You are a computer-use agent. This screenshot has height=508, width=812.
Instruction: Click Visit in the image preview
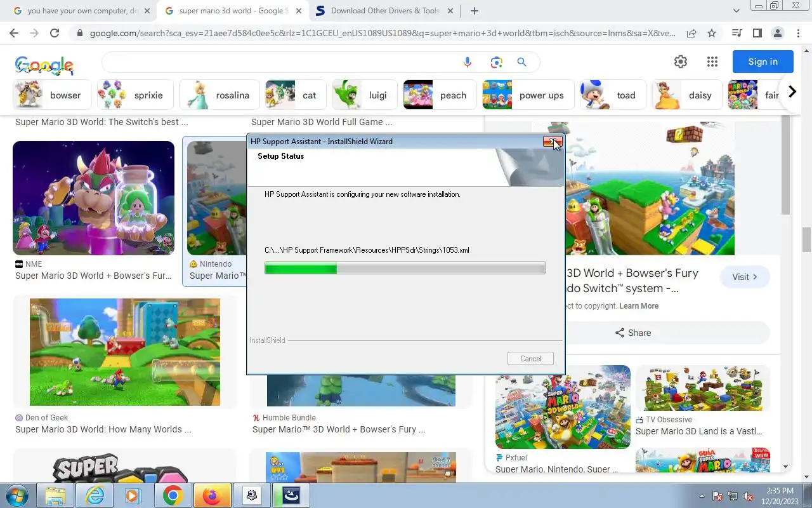pos(745,277)
